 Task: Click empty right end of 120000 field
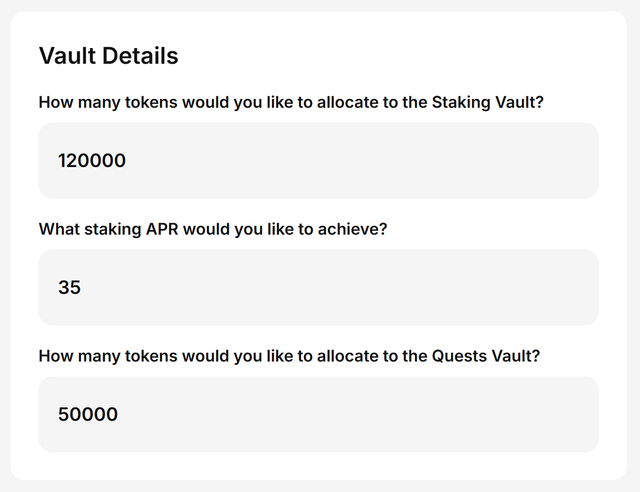tap(540, 160)
